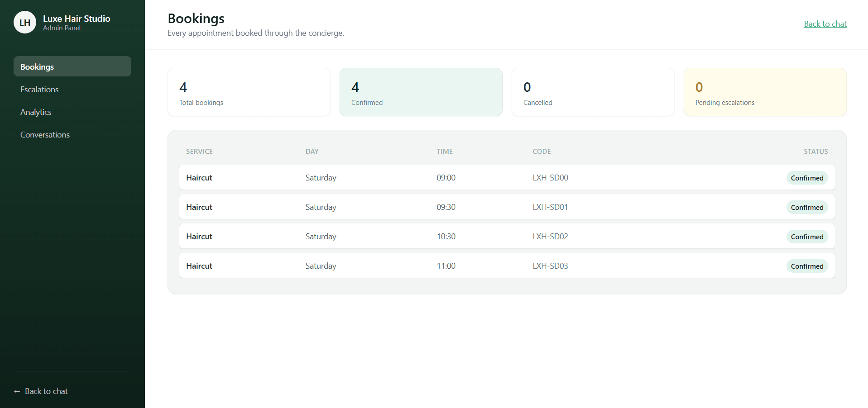The image size is (868, 408).
Task: Go to the Analytics section
Action: pyautogui.click(x=72, y=112)
